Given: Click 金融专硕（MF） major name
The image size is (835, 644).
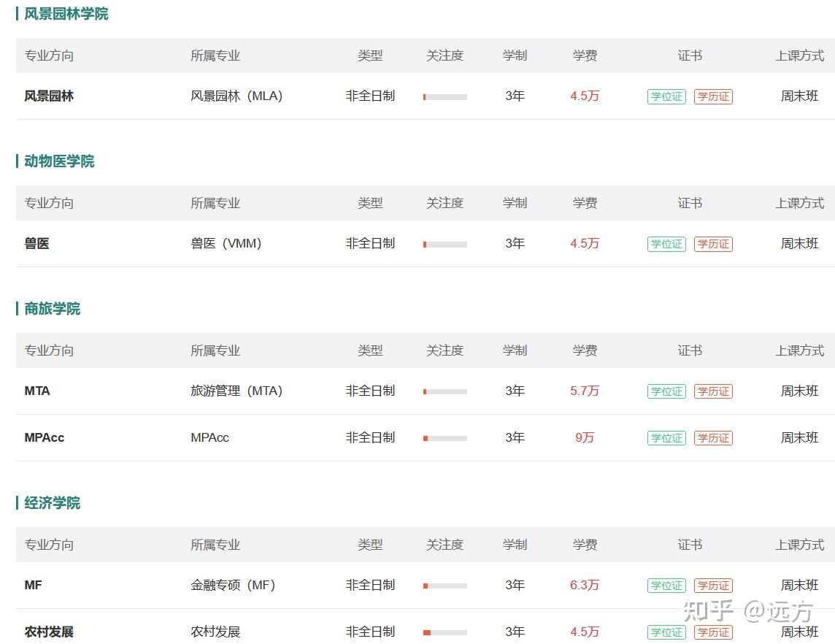Looking at the screenshot, I should 234,585.
